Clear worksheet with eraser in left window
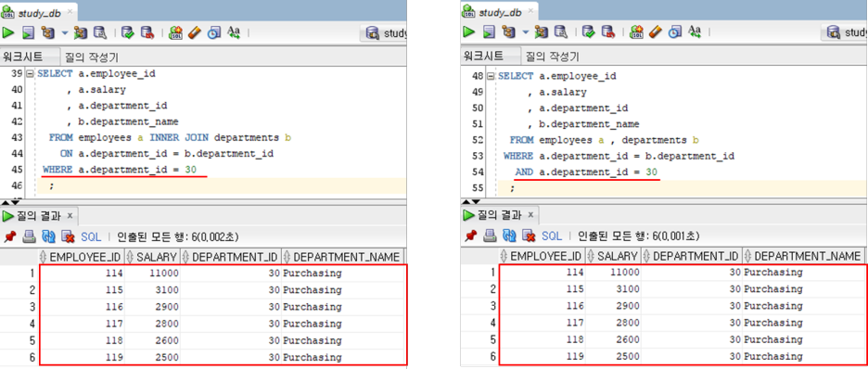This screenshot has width=868, height=369. pos(195,32)
